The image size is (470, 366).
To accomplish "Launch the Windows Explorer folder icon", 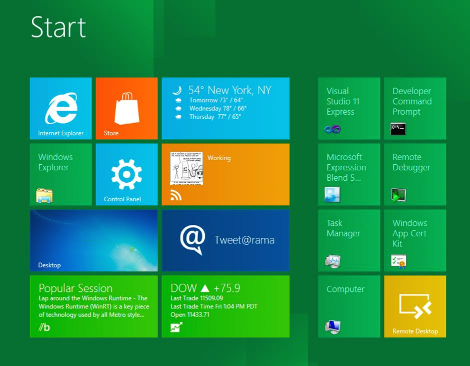I will pyautogui.click(x=44, y=195).
